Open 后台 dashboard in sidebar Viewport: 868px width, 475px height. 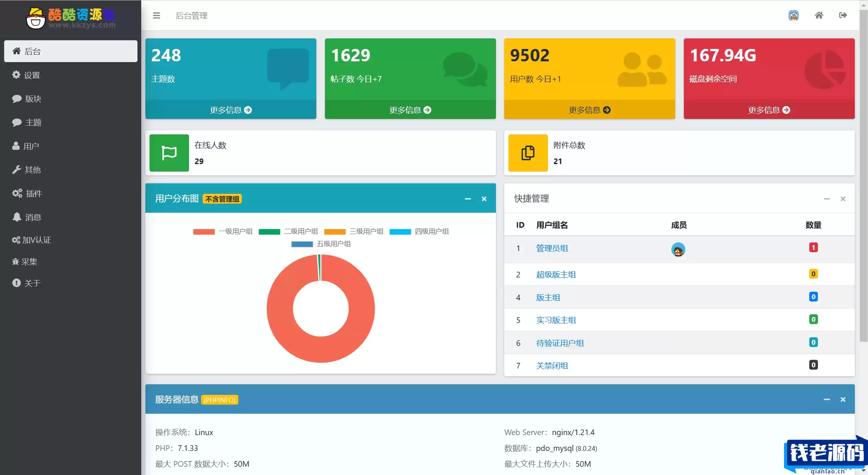(x=70, y=51)
